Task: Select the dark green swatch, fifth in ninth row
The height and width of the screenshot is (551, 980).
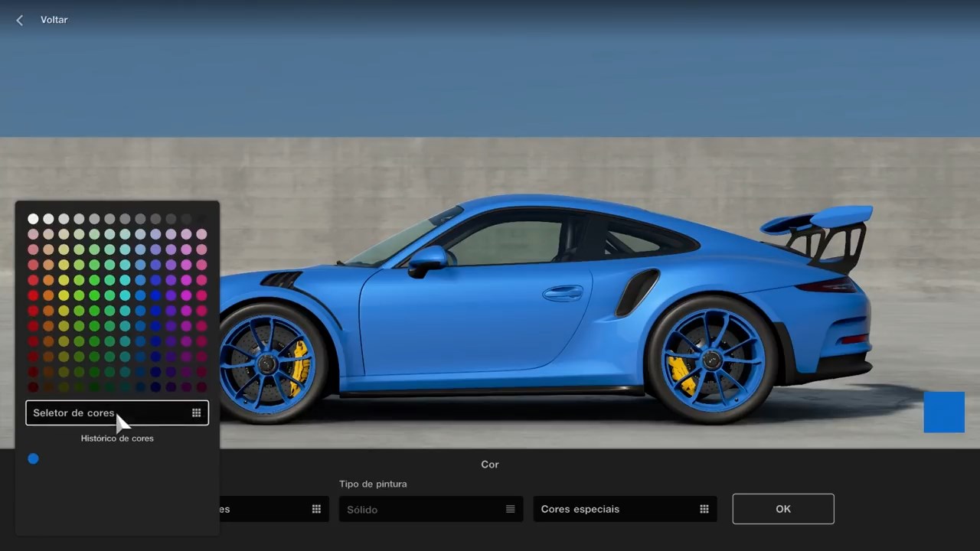Action: (94, 341)
